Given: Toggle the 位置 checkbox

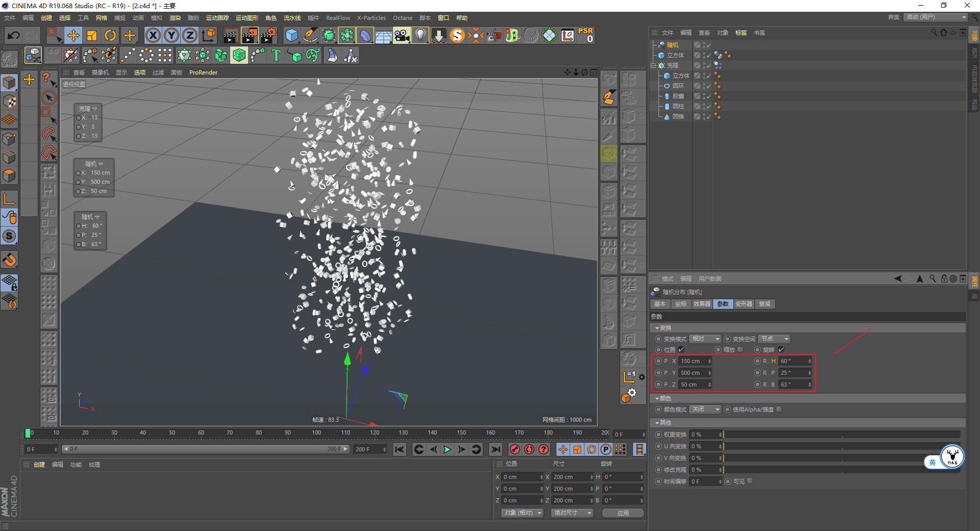Looking at the screenshot, I should [x=681, y=350].
